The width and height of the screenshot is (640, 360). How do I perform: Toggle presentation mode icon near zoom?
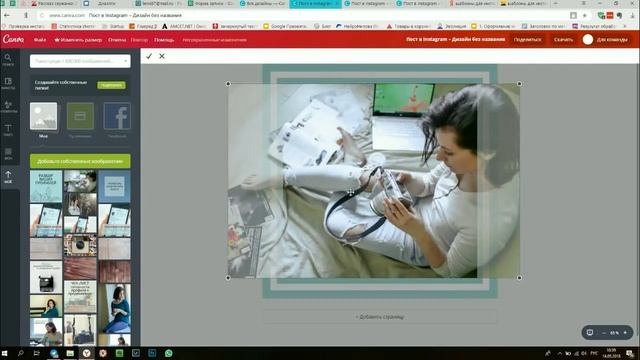[590, 333]
